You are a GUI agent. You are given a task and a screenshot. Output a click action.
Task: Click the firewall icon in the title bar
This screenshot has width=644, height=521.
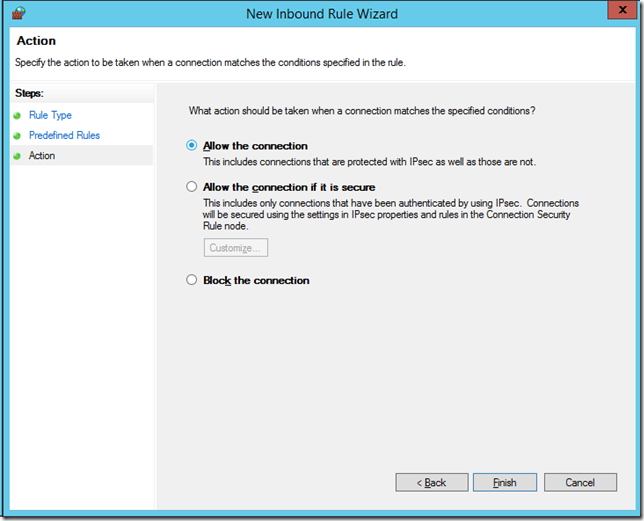[17, 14]
